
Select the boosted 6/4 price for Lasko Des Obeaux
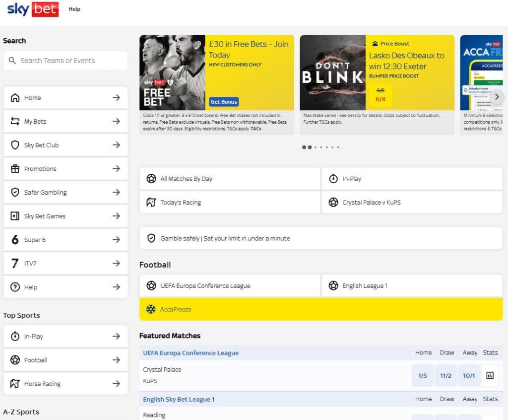coord(380,99)
